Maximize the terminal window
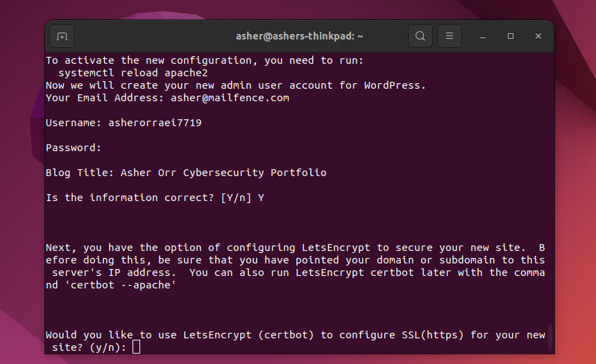Image resolution: width=596 pixels, height=364 pixels. (511, 36)
